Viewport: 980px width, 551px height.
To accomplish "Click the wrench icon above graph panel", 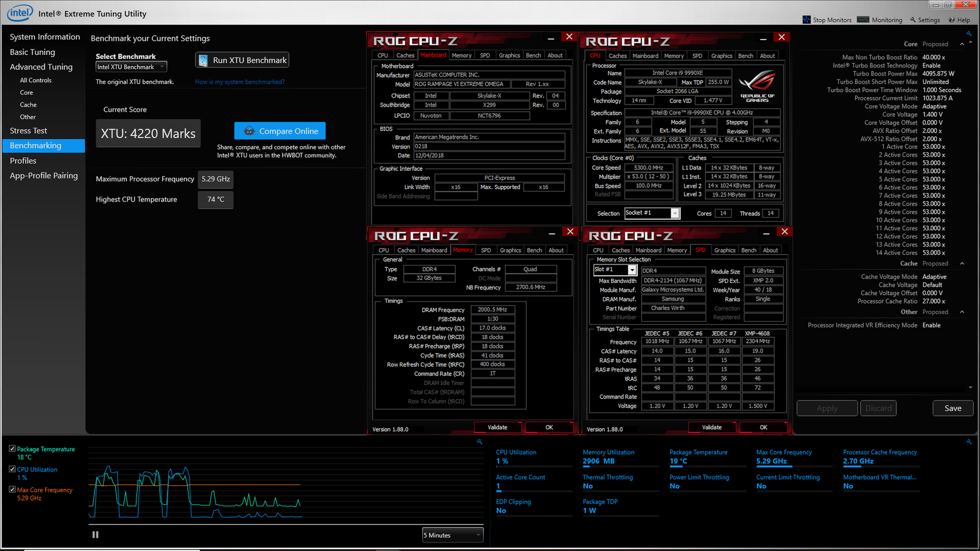I will [479, 442].
